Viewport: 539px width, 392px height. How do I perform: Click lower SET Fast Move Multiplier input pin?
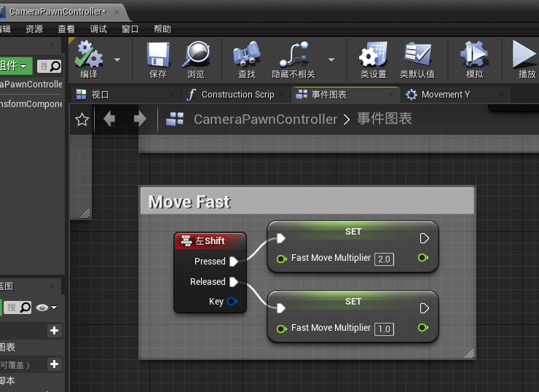click(x=282, y=329)
